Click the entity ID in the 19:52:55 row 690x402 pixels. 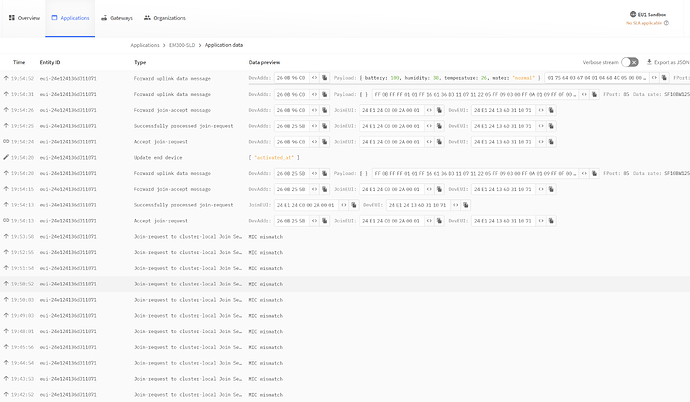click(x=68, y=252)
